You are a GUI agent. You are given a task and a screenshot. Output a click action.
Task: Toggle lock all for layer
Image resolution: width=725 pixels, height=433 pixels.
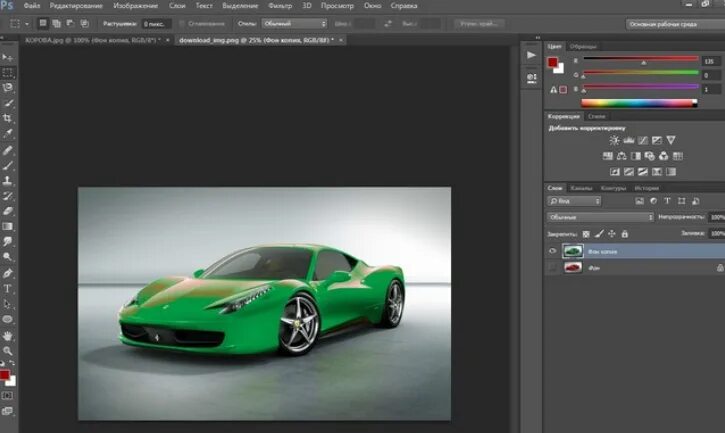[x=625, y=234]
